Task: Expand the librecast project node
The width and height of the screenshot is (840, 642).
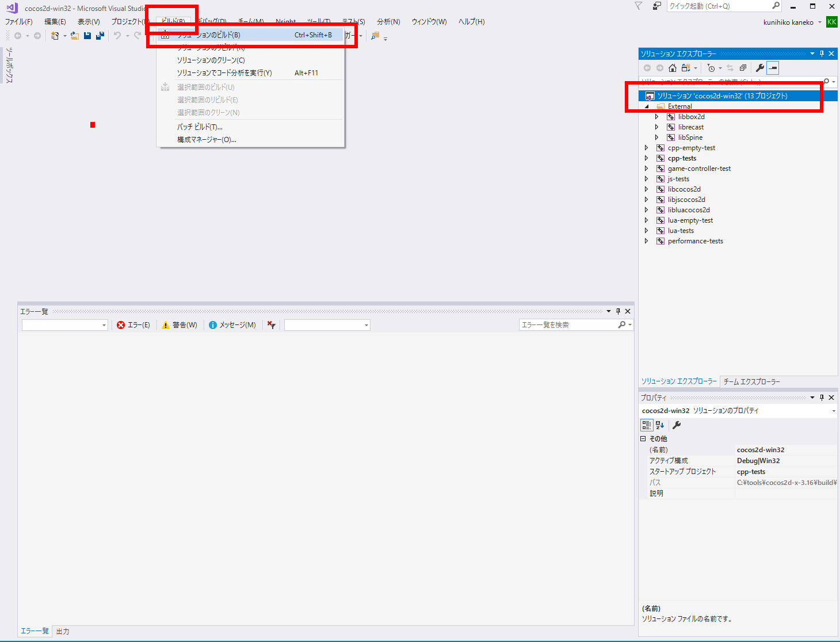Action: tap(656, 127)
